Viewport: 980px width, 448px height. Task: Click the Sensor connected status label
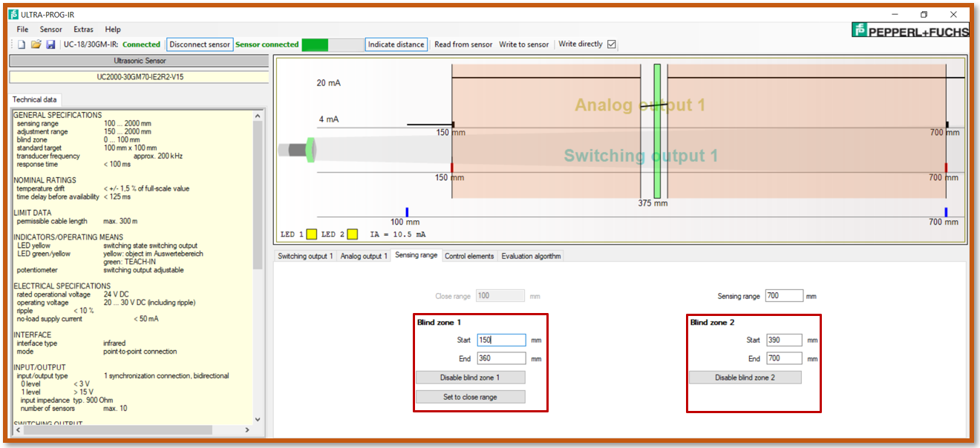click(x=267, y=45)
